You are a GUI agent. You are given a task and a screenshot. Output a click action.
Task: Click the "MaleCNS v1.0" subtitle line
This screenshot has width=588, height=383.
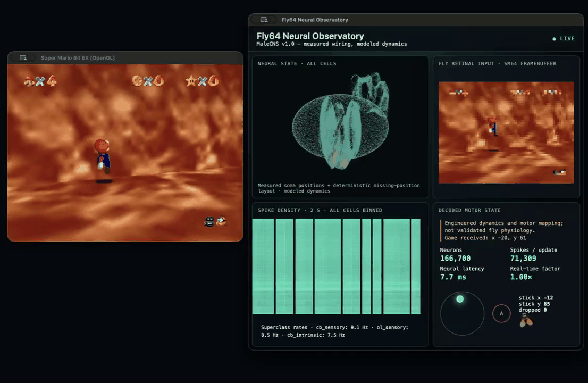tap(332, 44)
